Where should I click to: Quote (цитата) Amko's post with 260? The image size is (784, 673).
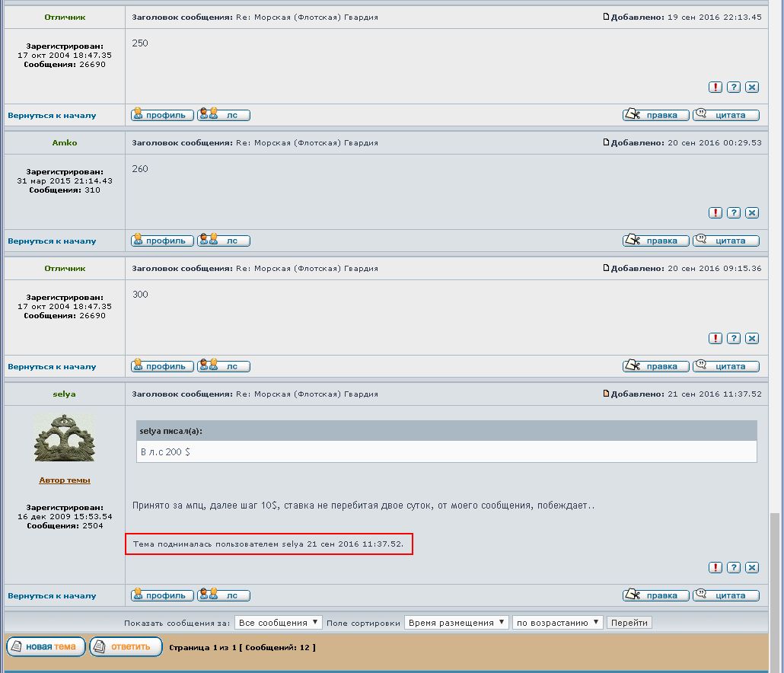(x=726, y=241)
